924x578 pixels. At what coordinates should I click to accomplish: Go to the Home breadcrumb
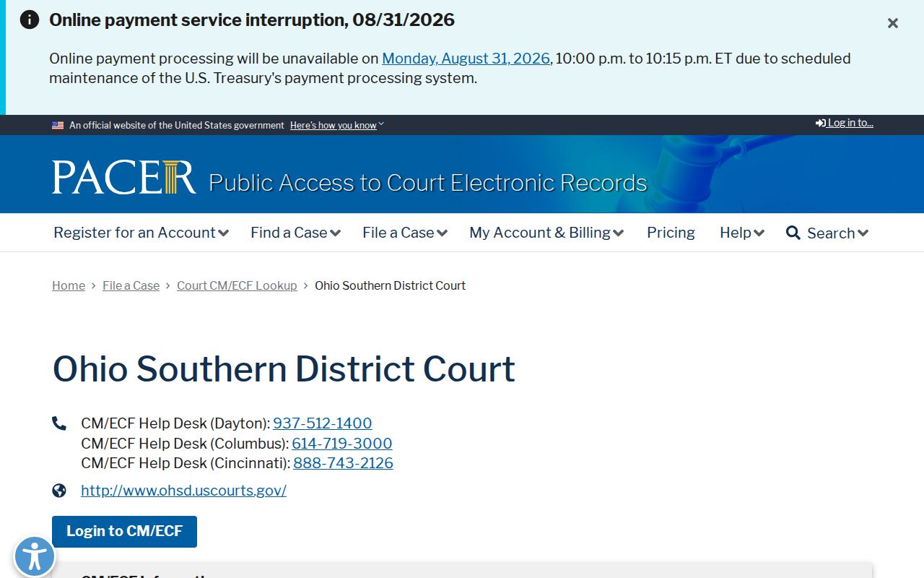[69, 285]
